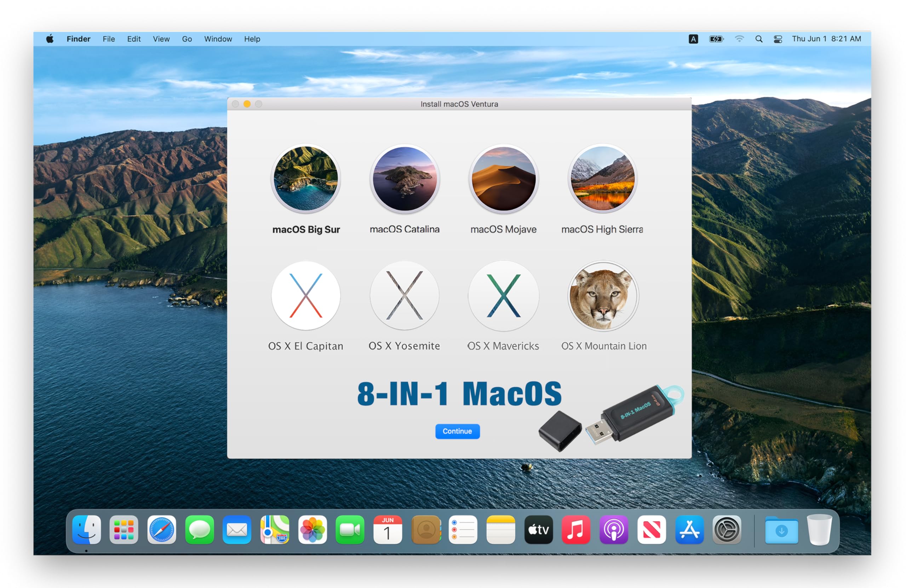Open the Finder menu
906x588 pixels.
[79, 39]
